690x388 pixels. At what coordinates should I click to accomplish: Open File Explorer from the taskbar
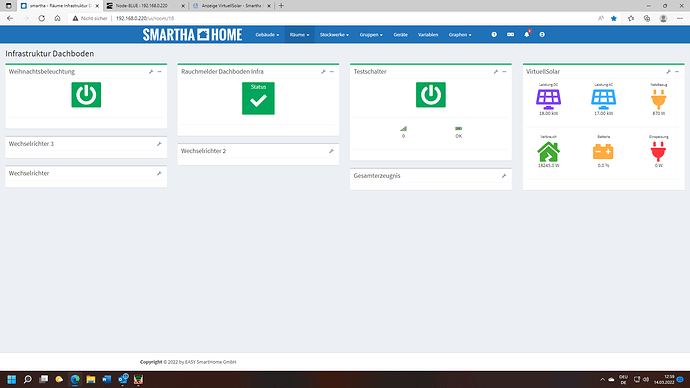[x=91, y=379]
